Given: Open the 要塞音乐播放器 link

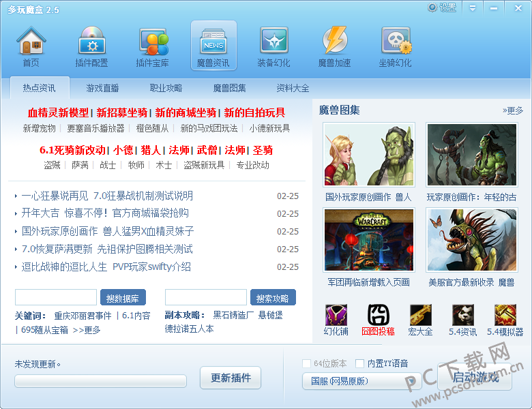Looking at the screenshot, I should point(95,128).
